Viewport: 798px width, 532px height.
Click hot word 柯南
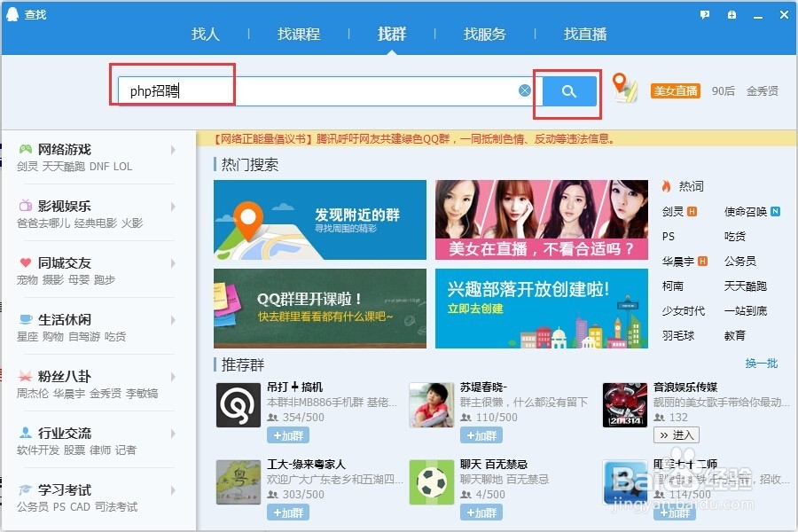coord(673,286)
